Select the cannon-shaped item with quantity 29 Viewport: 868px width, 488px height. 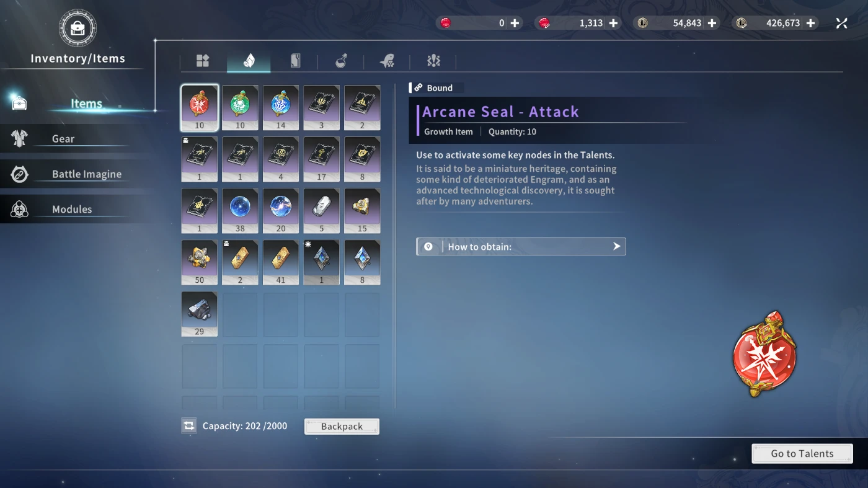pyautogui.click(x=199, y=314)
